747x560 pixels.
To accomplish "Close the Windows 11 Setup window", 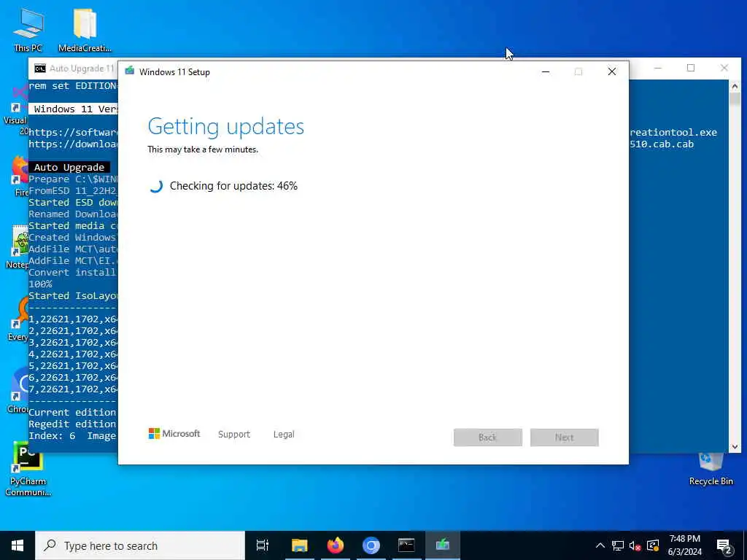I will [x=612, y=71].
